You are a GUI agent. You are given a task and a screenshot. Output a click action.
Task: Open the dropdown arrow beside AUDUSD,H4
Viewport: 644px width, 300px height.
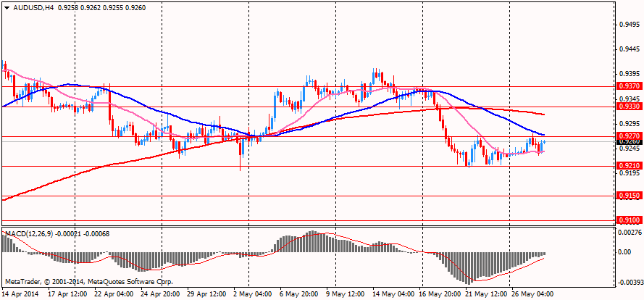click(x=7, y=8)
